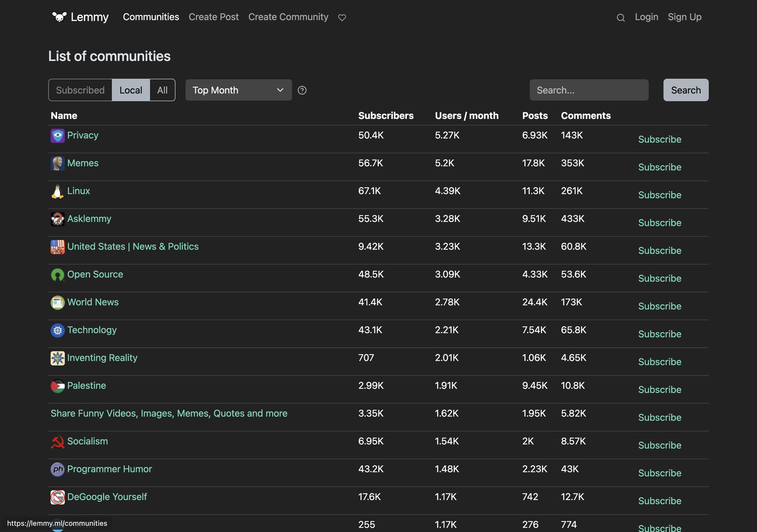
Task: Open Communities in the navbar
Action: pos(151,17)
